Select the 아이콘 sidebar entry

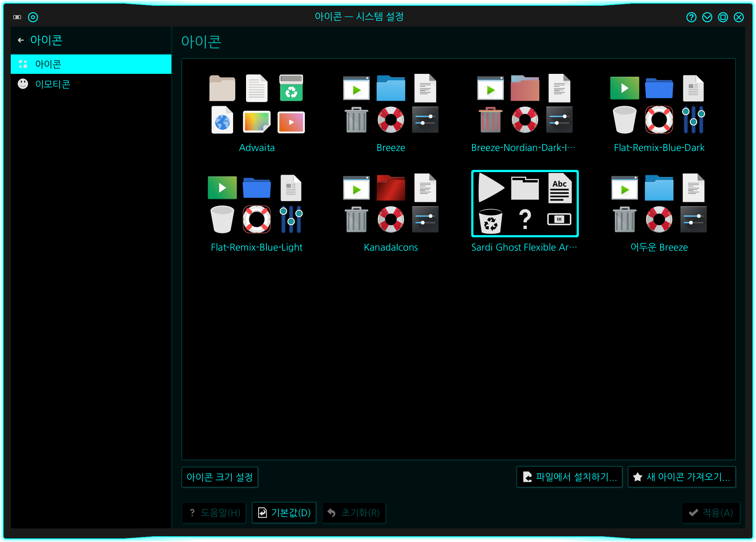48,64
